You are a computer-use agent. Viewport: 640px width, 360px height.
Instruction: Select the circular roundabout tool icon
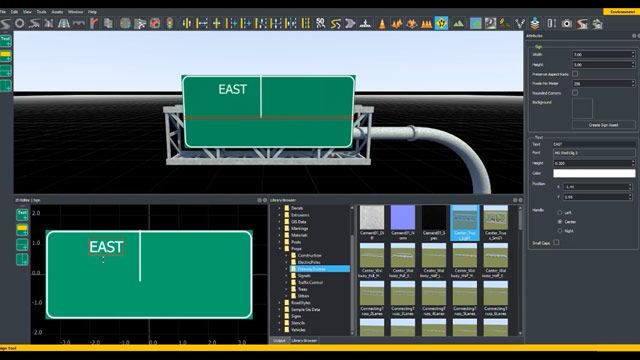19,23
